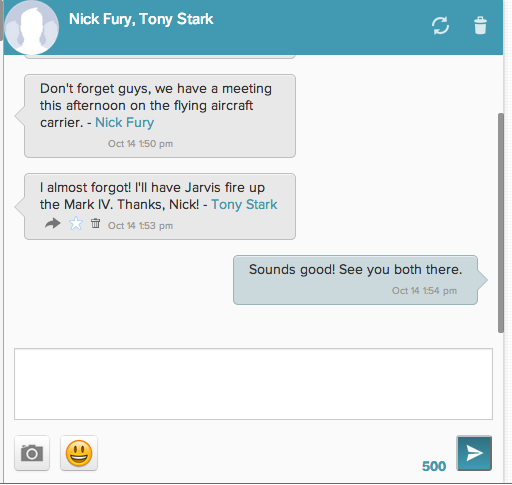This screenshot has width=512, height=485.
Task: Click the Nick Fury, Tony Stark header title
Action: click(141, 19)
